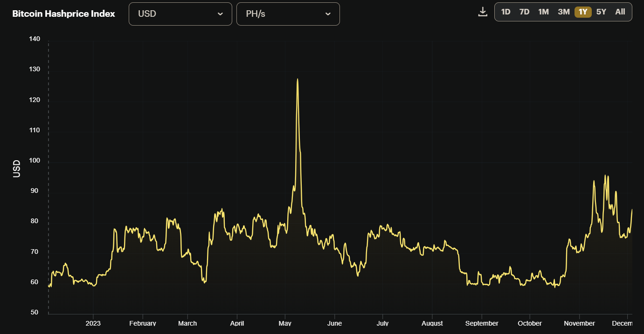644x334 pixels.
Task: Download the hashprice chart data
Action: point(483,12)
